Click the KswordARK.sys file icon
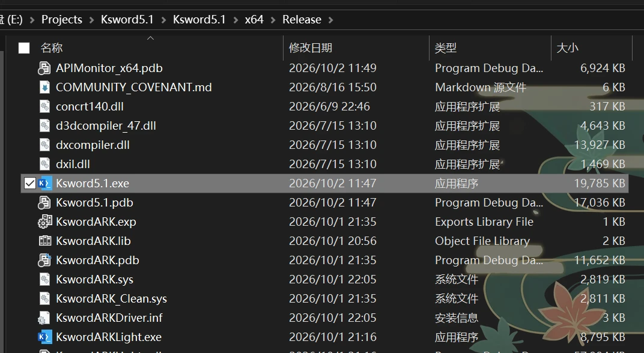The width and height of the screenshot is (644, 353). coord(44,280)
